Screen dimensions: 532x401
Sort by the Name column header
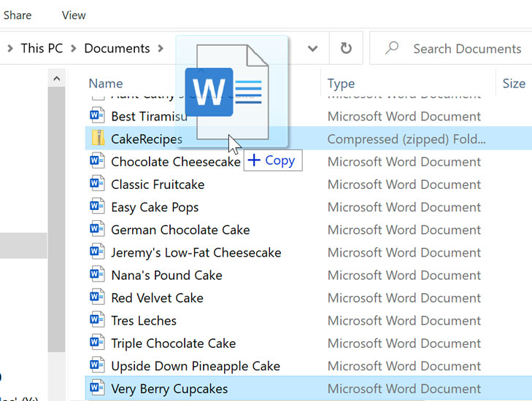106,83
